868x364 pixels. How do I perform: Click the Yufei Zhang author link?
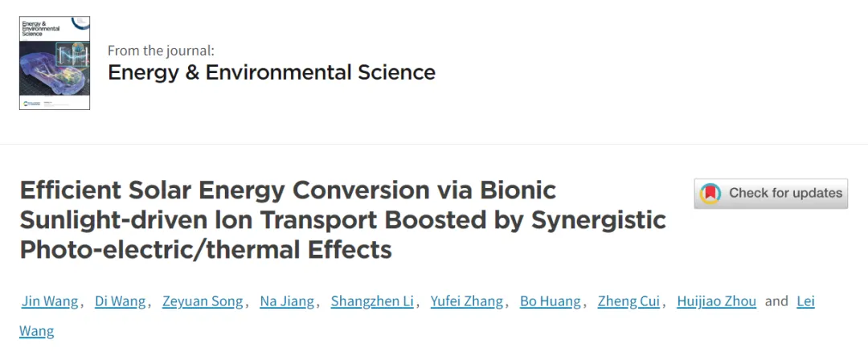click(x=466, y=301)
